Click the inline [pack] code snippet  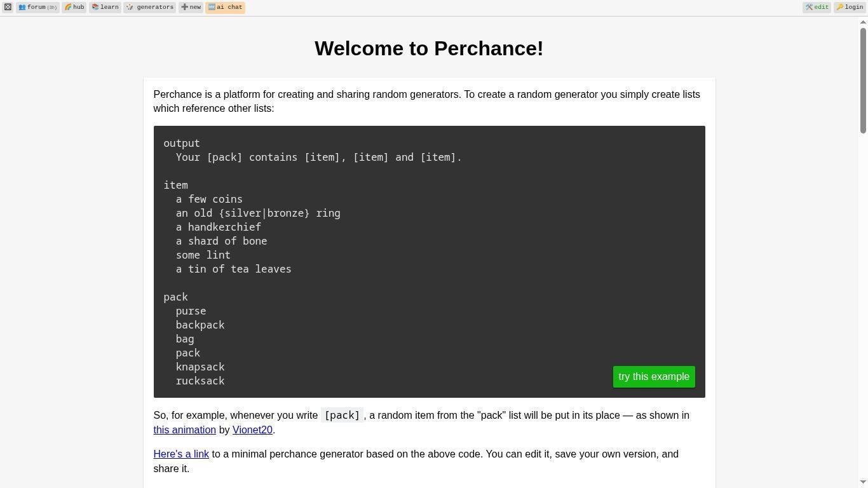tap(342, 416)
